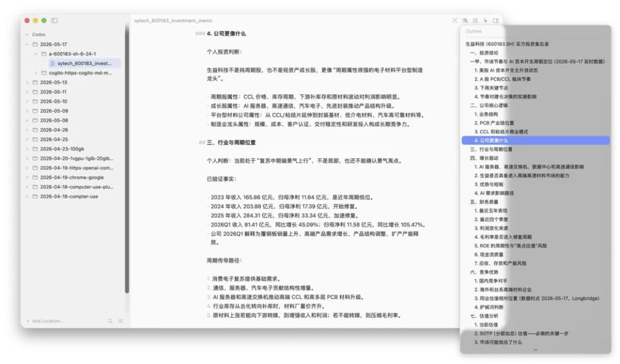The height and width of the screenshot is (364, 620).
Task: Jump to outline item 三、行业与周期位置
Action: tap(491, 149)
